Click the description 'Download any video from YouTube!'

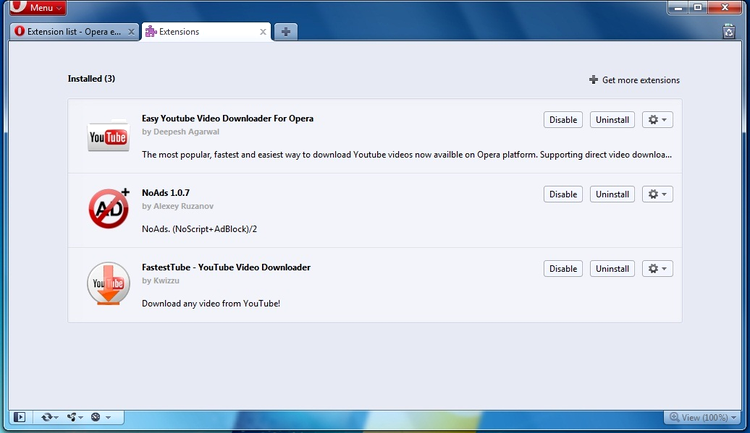211,303
